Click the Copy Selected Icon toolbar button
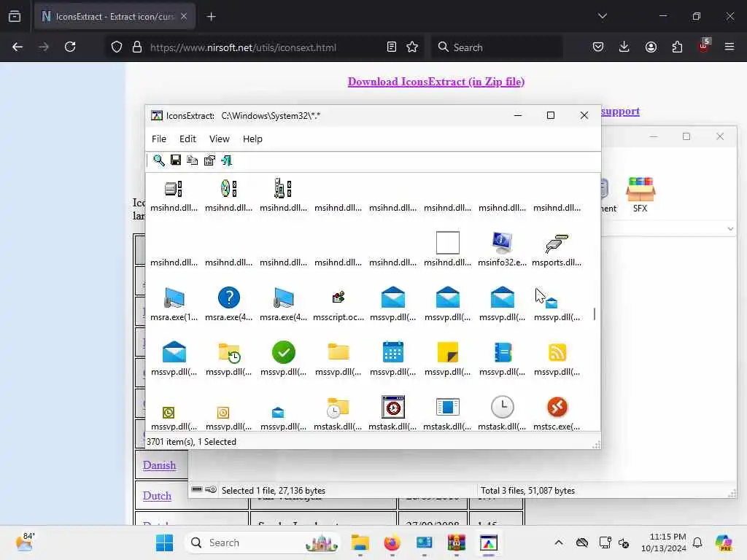 pyautogui.click(x=193, y=160)
